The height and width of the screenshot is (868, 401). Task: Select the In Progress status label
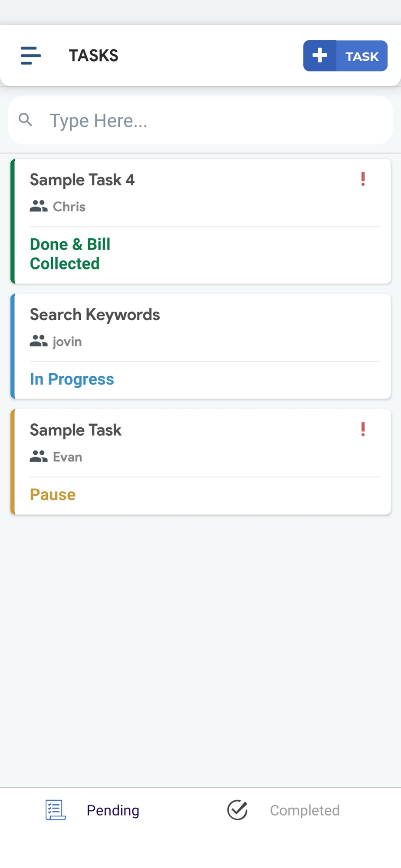click(x=72, y=379)
